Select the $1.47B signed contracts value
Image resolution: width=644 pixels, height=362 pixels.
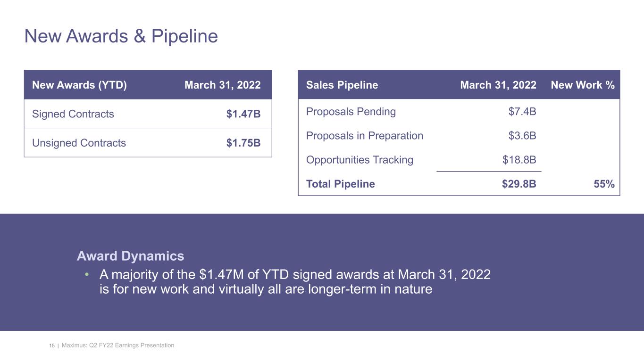pyautogui.click(x=243, y=114)
